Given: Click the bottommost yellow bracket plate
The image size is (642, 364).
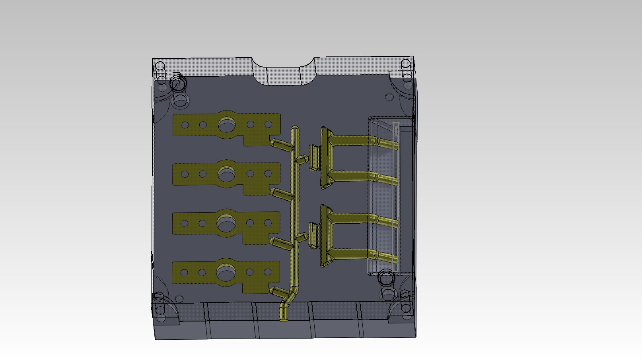Looking at the screenshot, I should coord(226,276).
